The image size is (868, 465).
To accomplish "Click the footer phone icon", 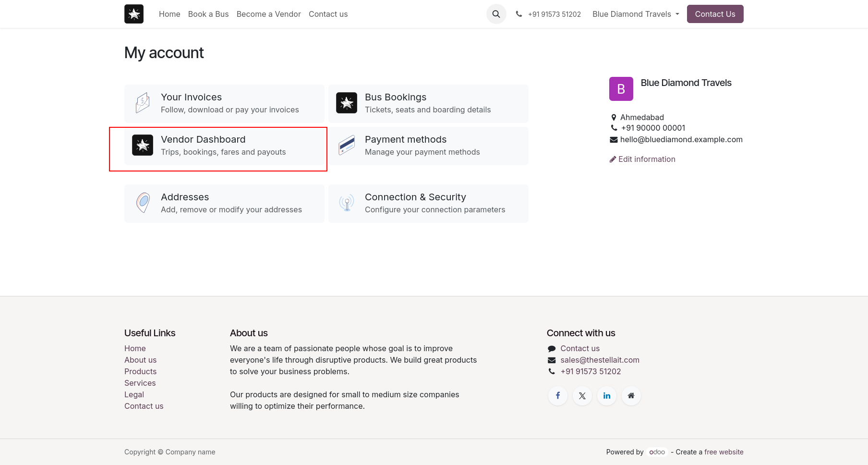I will (x=552, y=371).
